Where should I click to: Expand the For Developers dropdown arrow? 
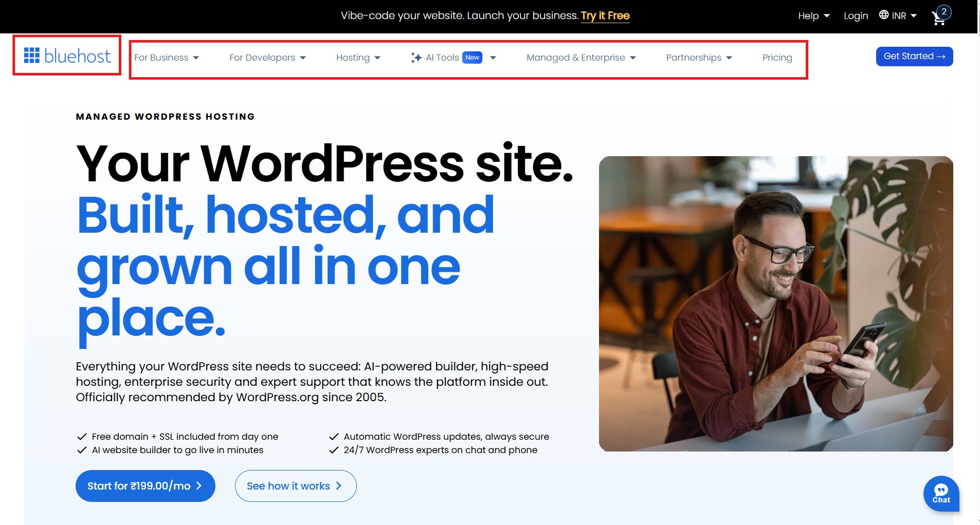(x=303, y=58)
